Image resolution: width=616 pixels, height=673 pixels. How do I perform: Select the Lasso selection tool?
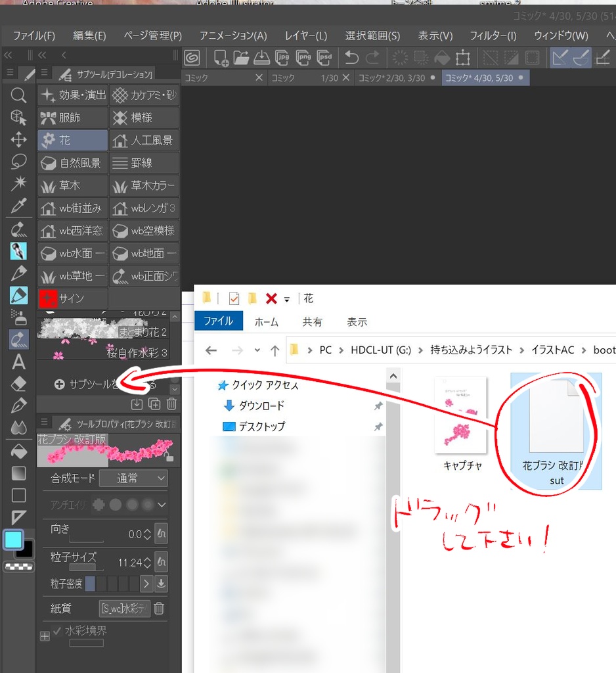point(18,162)
